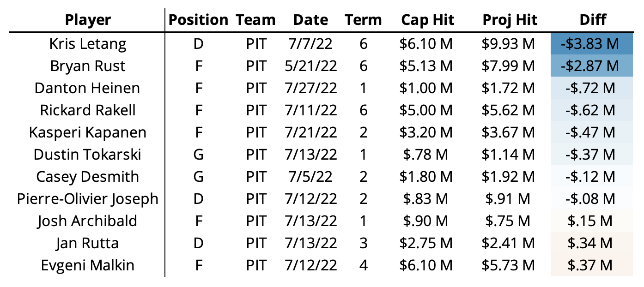Select the $.37 M Diff cell

(593, 265)
